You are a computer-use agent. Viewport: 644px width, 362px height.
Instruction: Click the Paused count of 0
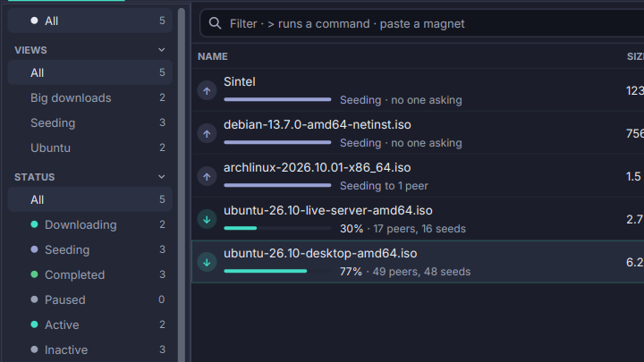[x=162, y=299]
